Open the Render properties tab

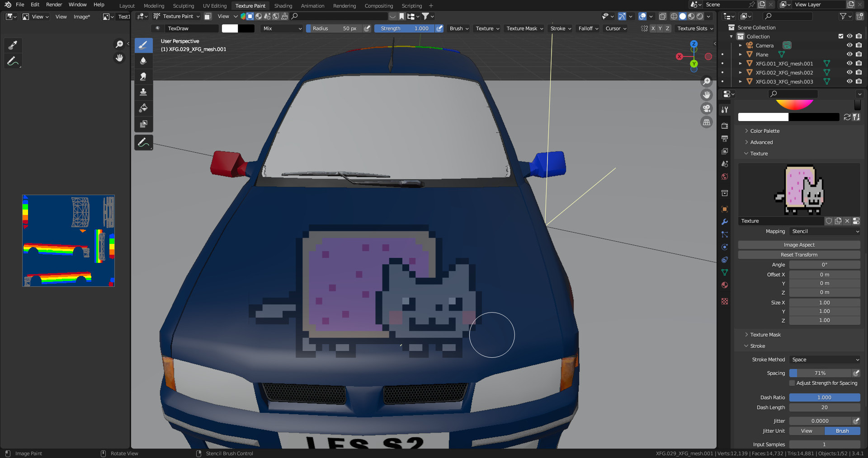[x=725, y=126]
